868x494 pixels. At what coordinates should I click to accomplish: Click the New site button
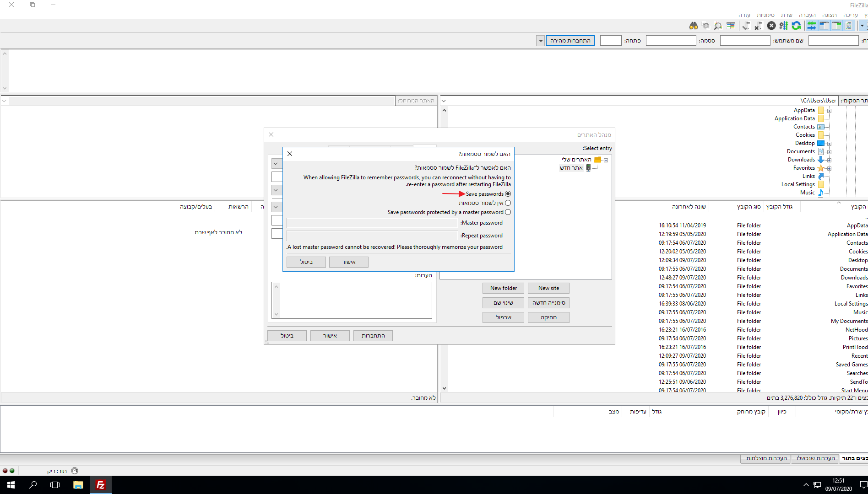point(548,288)
